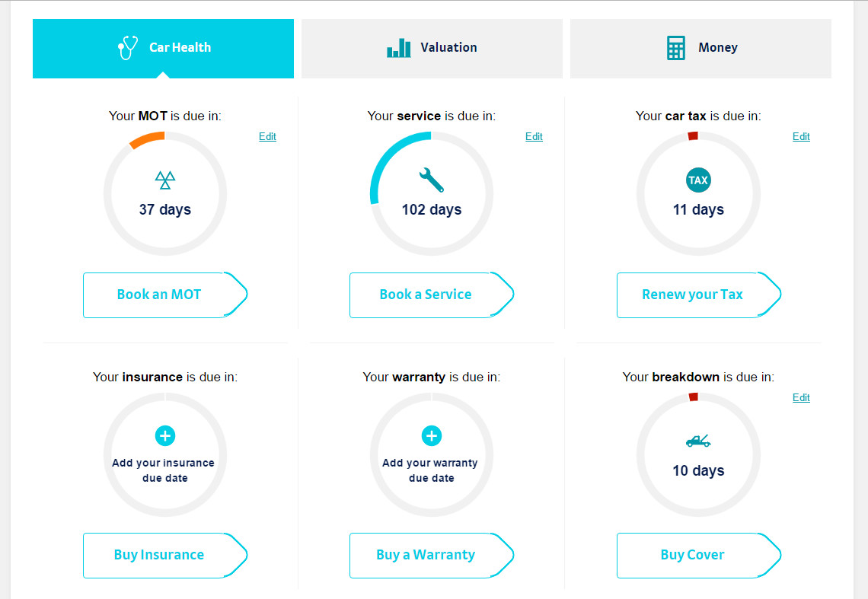Click the stethoscope icon in Car Health tab
Screen dimensions: 868x599
(x=127, y=48)
